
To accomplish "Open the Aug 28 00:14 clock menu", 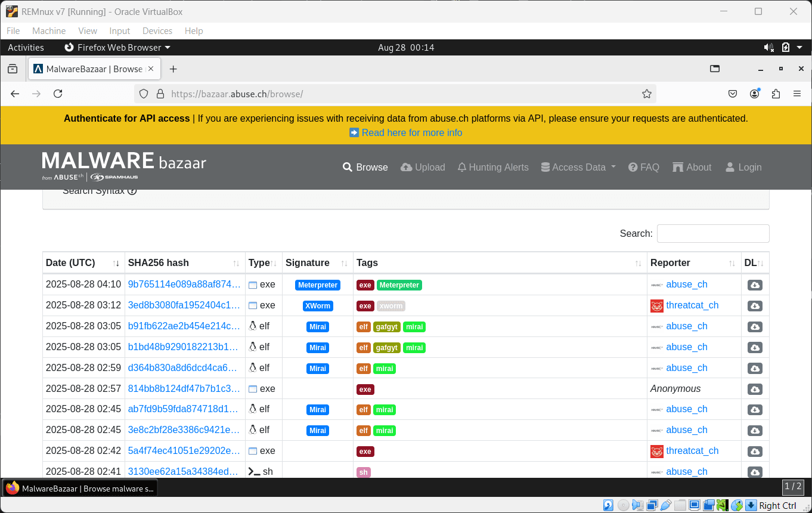I will point(406,47).
